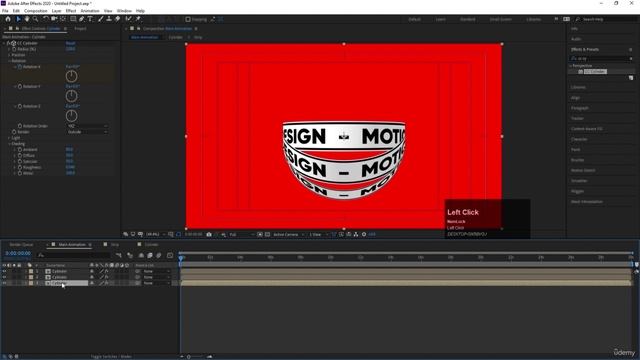640x360 pixels.
Task: Click the Rotation X stopwatch icon
Action: point(20,67)
